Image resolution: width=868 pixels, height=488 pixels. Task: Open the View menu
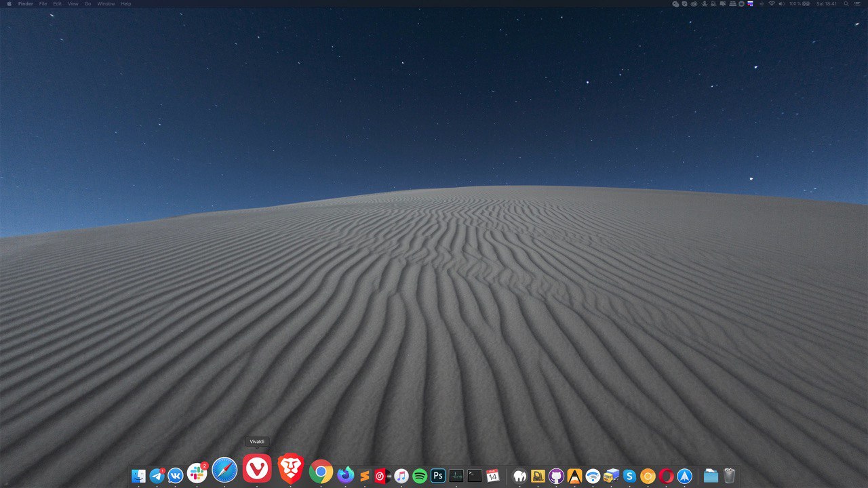73,3
